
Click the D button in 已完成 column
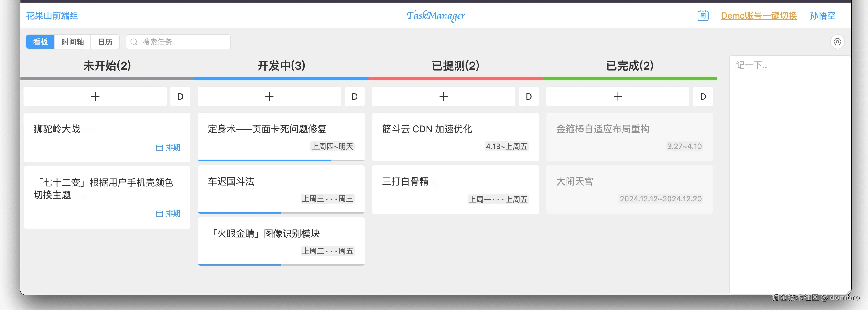click(x=703, y=97)
